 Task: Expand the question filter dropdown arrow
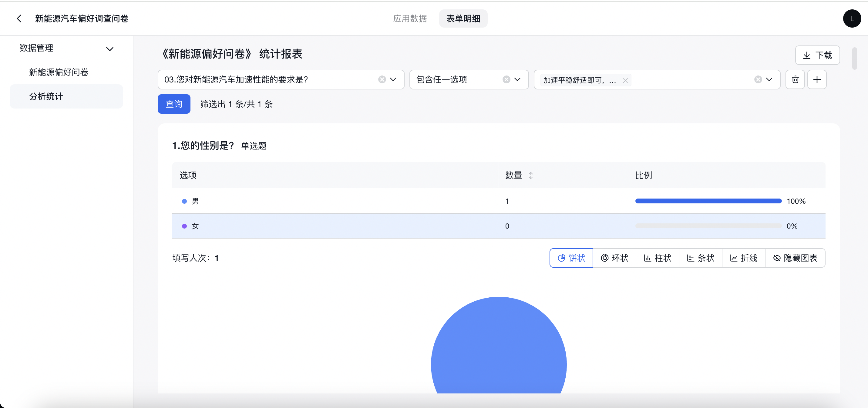point(393,79)
